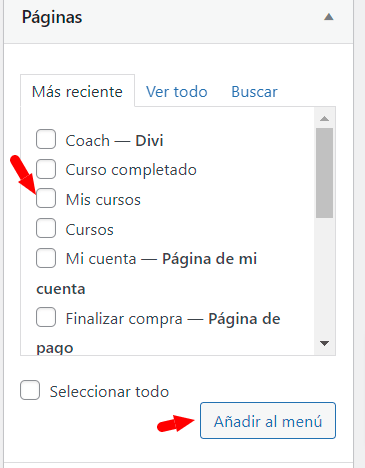This screenshot has height=468, width=365.
Task: Tick the Curso completado checkbox
Action: [46, 169]
